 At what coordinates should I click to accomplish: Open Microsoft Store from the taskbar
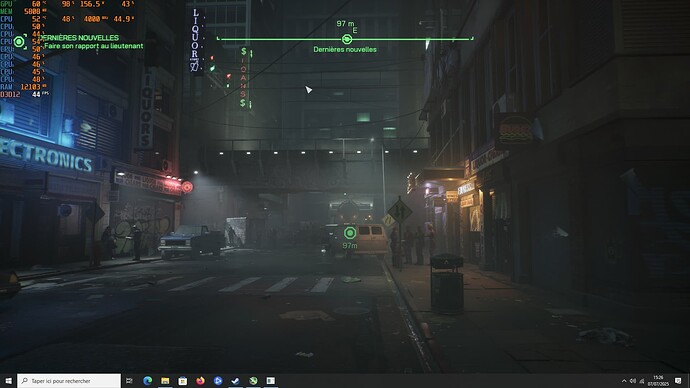183,381
